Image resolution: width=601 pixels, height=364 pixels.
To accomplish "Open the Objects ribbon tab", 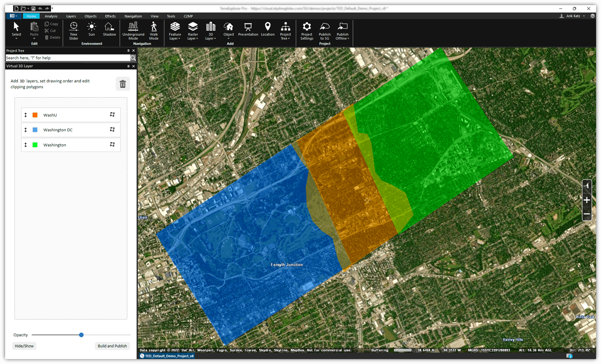I will (x=90, y=16).
